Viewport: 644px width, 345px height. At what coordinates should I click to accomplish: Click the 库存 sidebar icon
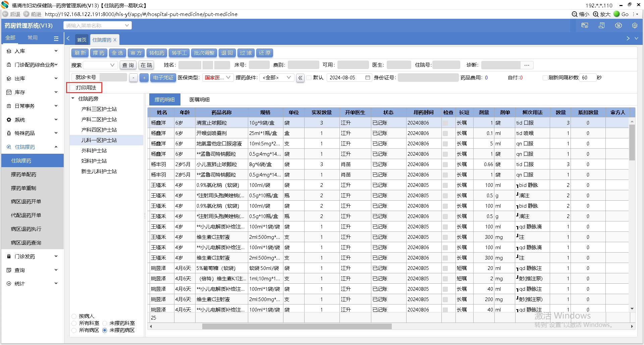[9, 92]
